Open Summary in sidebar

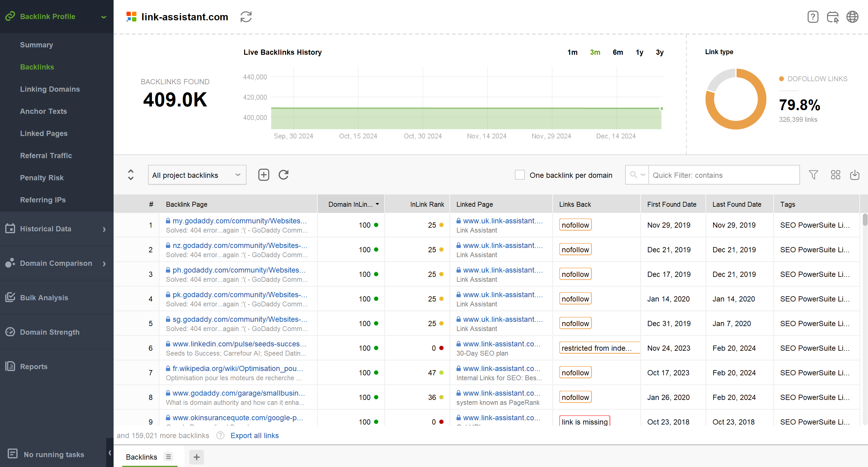36,45
